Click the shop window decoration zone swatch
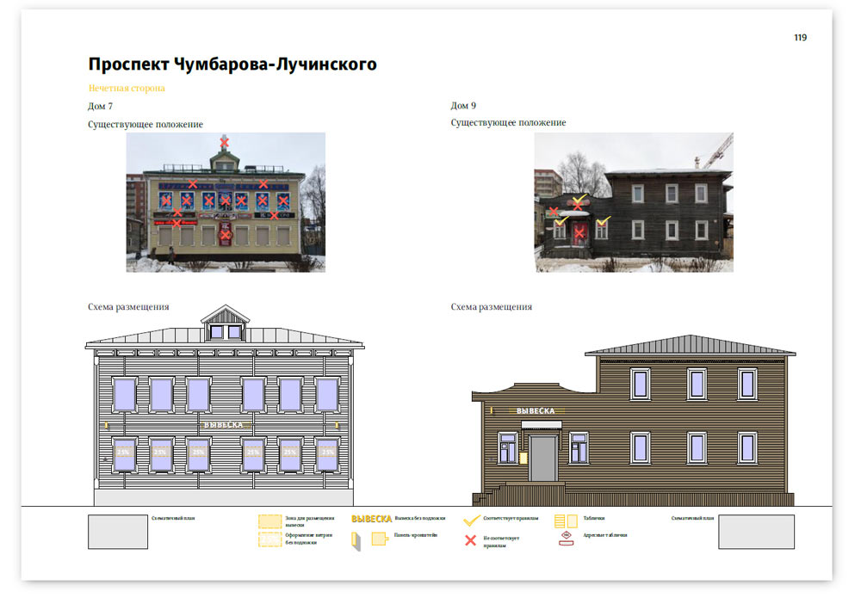Image resolution: width=861 pixels, height=616 pixels. click(270, 539)
